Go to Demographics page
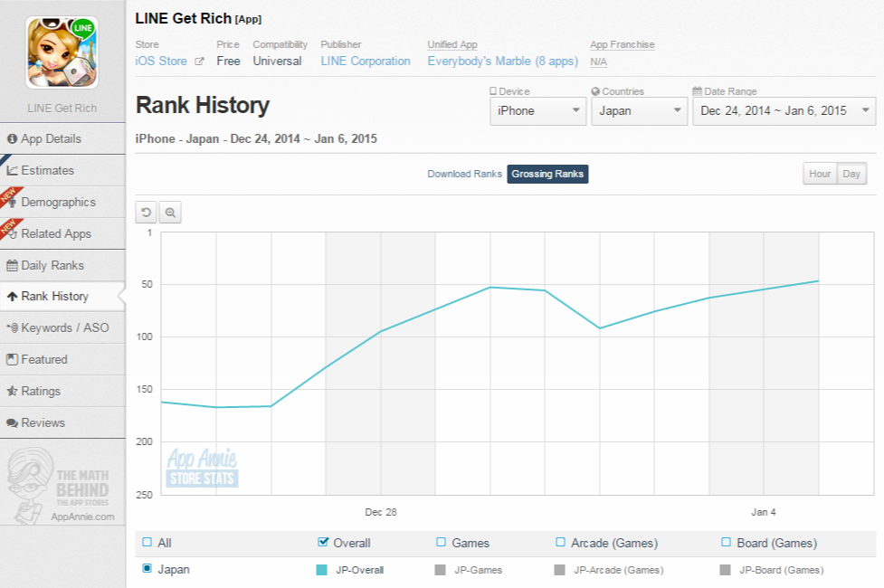The image size is (884, 588). (x=62, y=202)
